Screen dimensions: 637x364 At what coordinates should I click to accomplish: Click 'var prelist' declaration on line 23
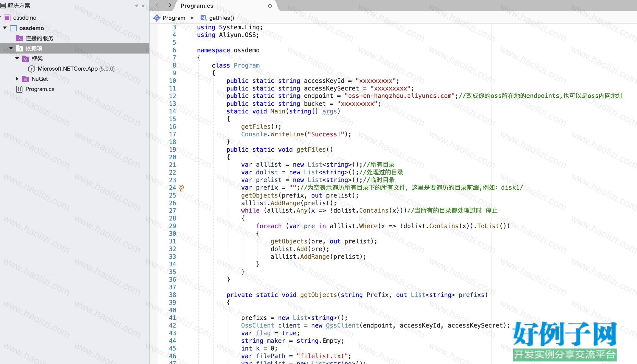tap(261, 180)
